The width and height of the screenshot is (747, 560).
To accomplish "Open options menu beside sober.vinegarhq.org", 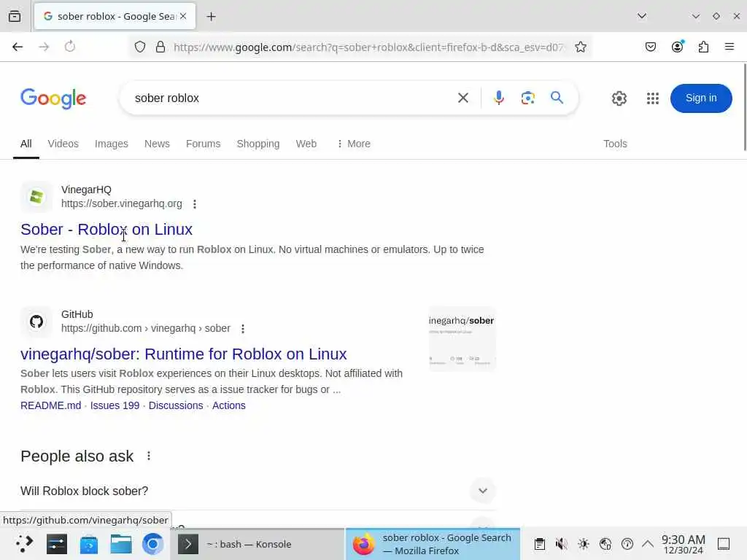I will [x=194, y=204].
